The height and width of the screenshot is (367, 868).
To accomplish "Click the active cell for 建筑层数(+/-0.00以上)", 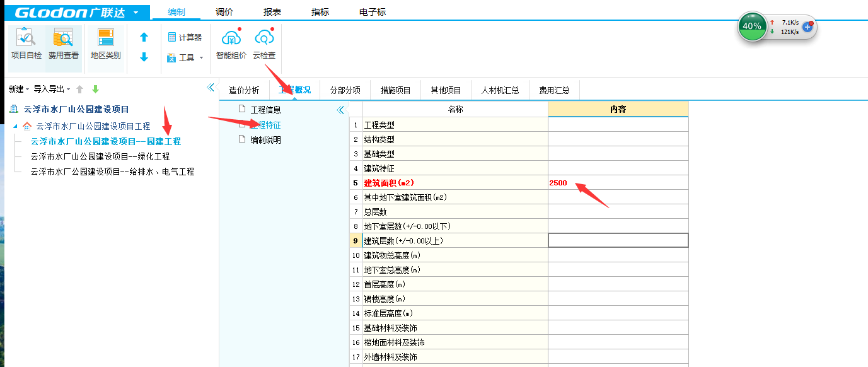I will pyautogui.click(x=618, y=240).
